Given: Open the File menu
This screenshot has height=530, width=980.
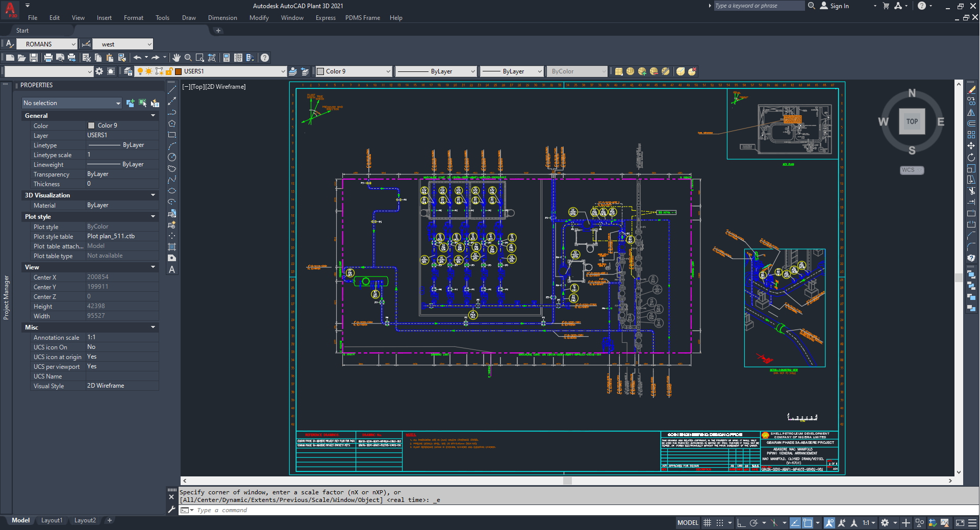Looking at the screenshot, I should click(x=33, y=18).
